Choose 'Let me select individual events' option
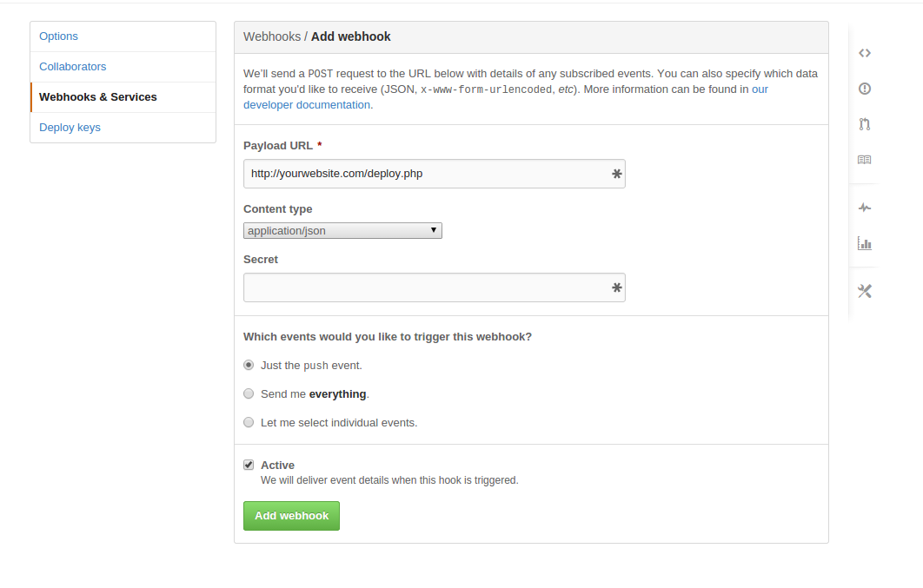 tap(249, 423)
